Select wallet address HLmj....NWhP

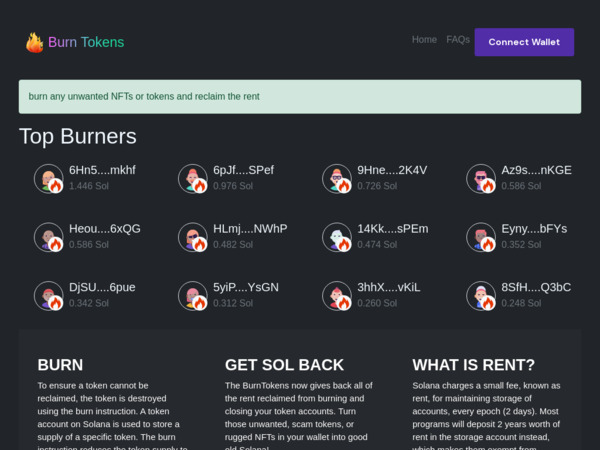coord(250,228)
